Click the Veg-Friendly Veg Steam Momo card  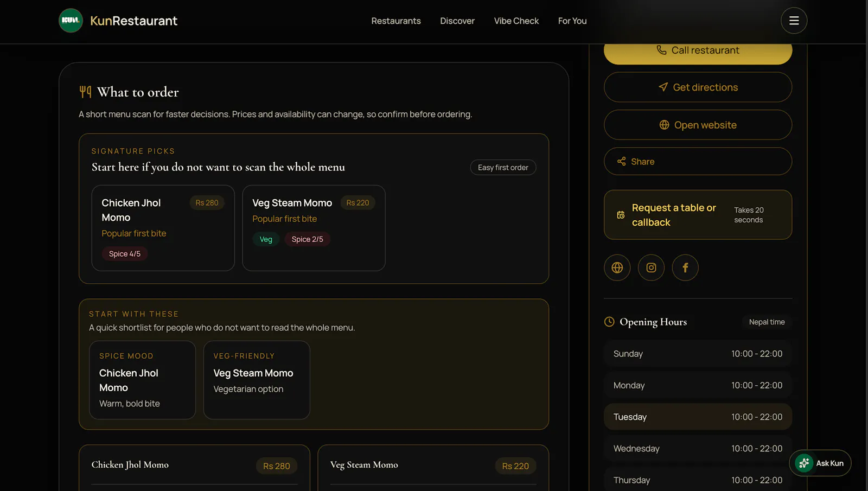[x=257, y=380]
